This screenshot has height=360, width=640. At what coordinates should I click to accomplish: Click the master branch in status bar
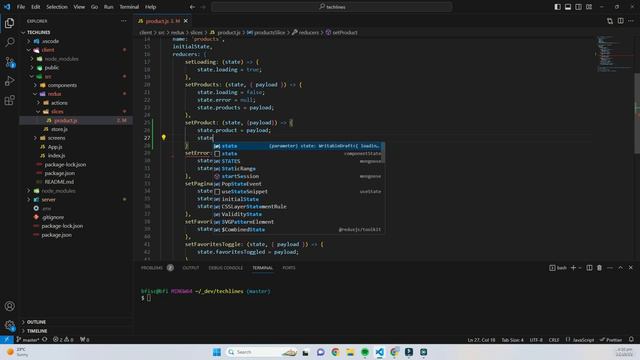[x=27, y=340]
